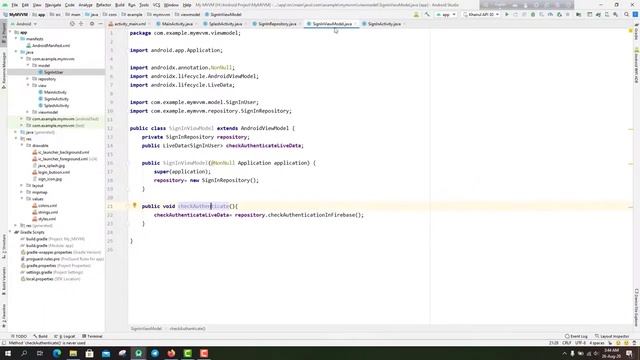640x360 pixels.
Task: Open File Explorer in the taskbar
Action: [73, 353]
